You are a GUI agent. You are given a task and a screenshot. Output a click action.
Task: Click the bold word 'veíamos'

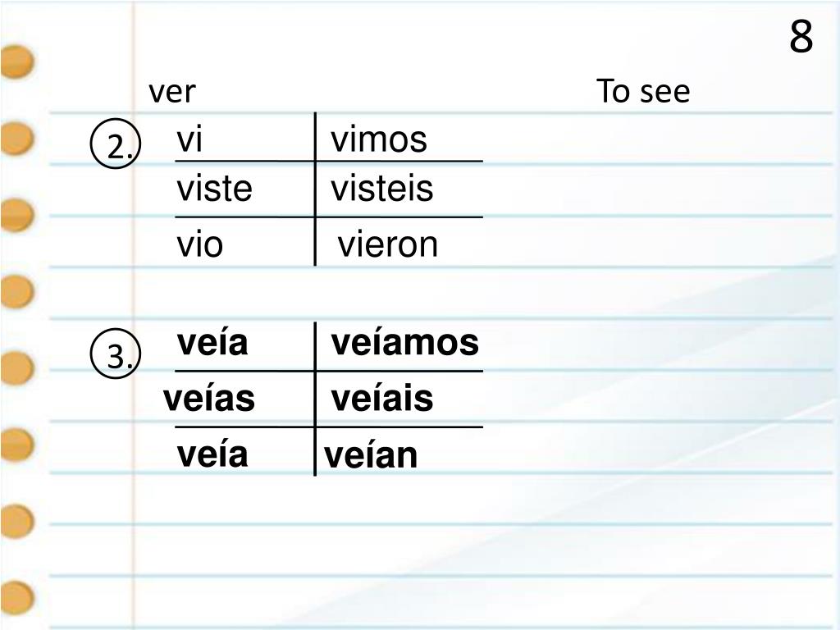(x=405, y=342)
